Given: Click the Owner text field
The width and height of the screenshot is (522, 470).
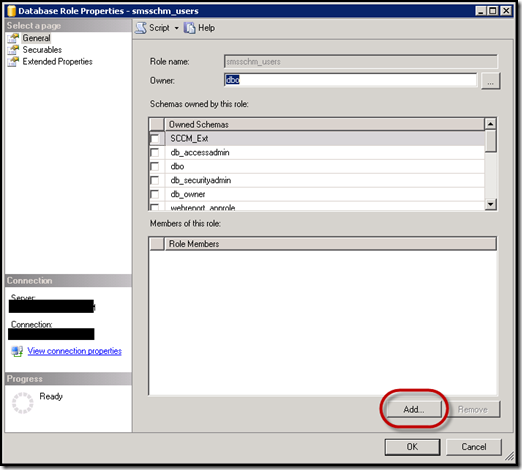Looking at the screenshot, I should coord(350,80).
